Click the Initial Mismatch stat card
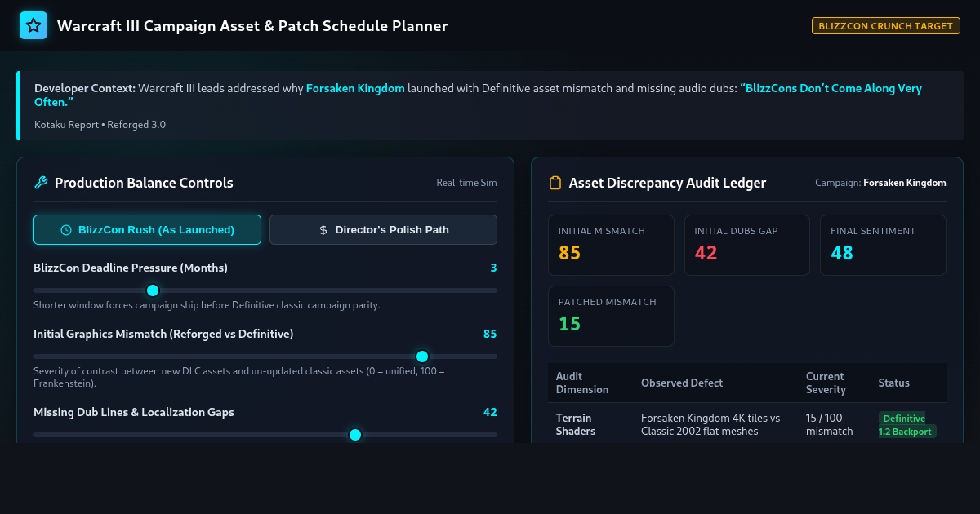The width and height of the screenshot is (980, 514). [x=612, y=245]
